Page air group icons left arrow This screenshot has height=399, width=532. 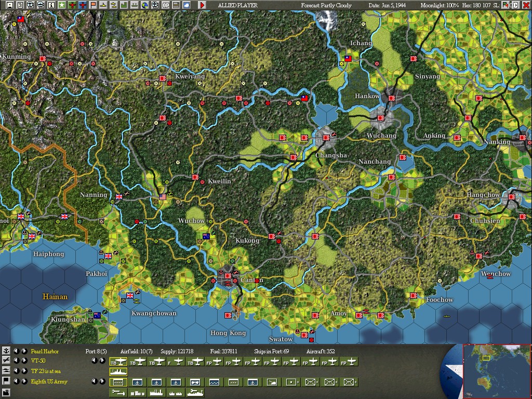tap(95, 361)
